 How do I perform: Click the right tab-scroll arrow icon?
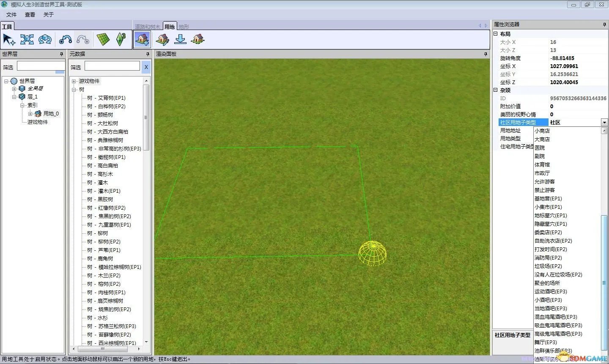tap(486, 26)
